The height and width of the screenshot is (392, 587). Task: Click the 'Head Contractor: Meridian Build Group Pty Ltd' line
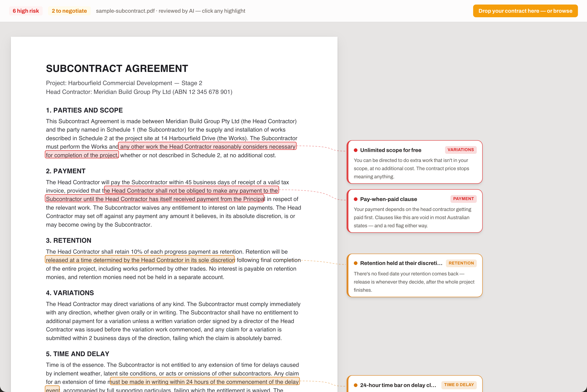[139, 92]
